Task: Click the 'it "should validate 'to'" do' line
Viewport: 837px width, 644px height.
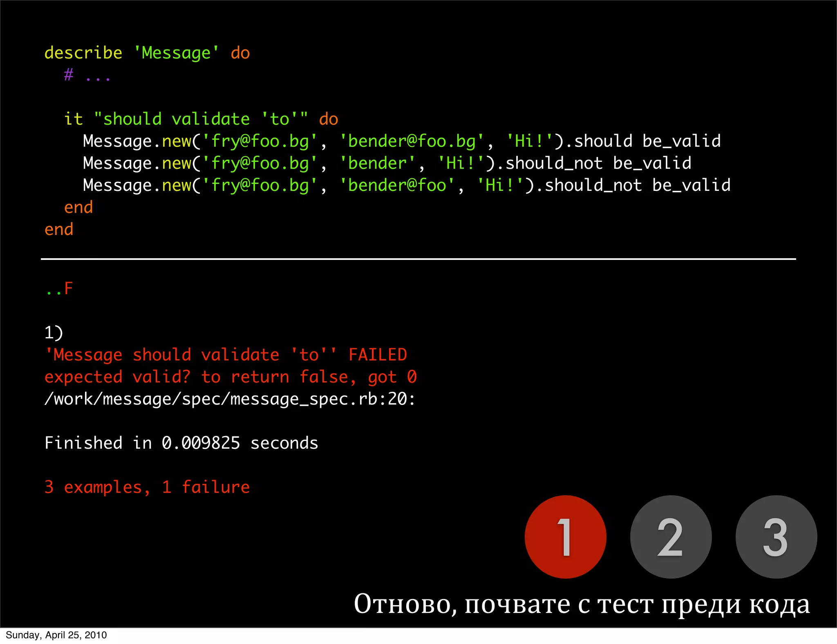Action: [x=201, y=119]
